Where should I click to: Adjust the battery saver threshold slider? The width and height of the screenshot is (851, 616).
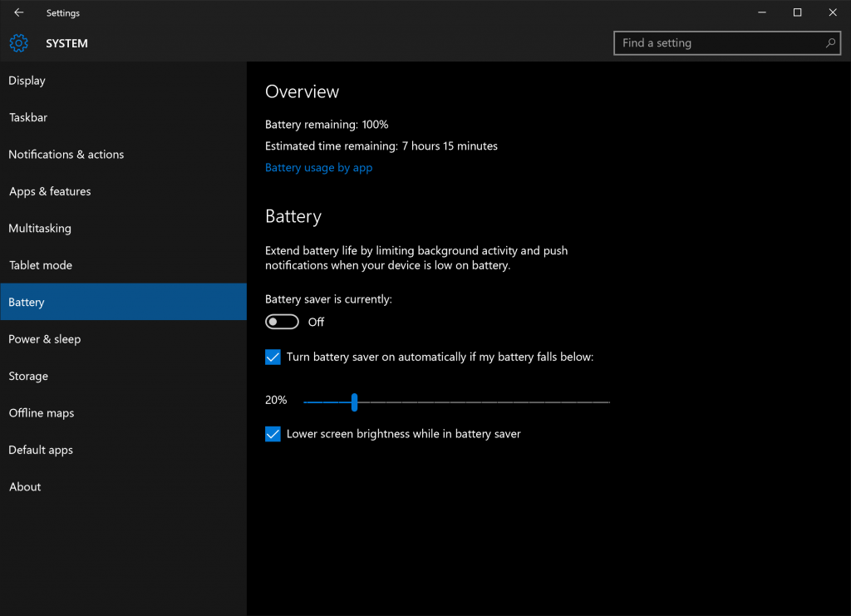tap(355, 402)
